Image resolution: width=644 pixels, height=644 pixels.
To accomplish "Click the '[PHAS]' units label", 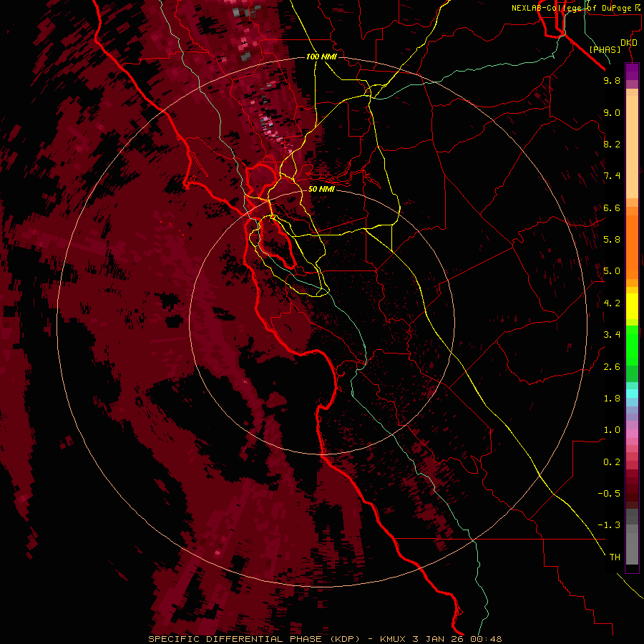I will 605,49.
